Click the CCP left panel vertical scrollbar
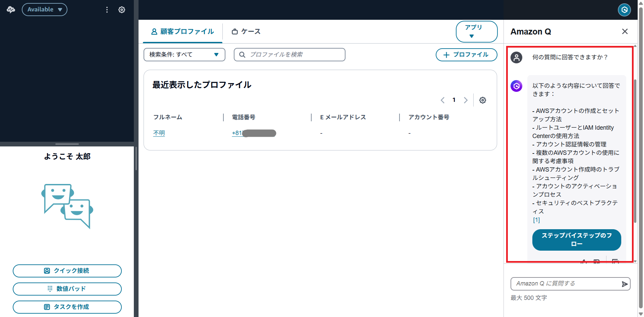 (x=136, y=158)
